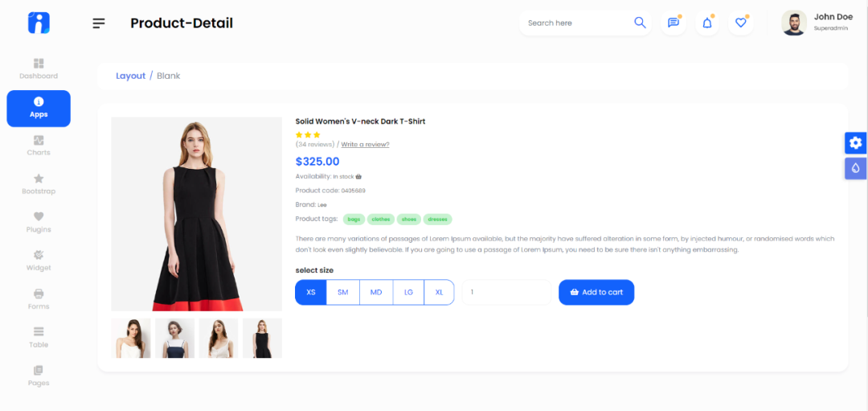Expand the Charts sidebar menu
868x411 pixels.
point(39,146)
